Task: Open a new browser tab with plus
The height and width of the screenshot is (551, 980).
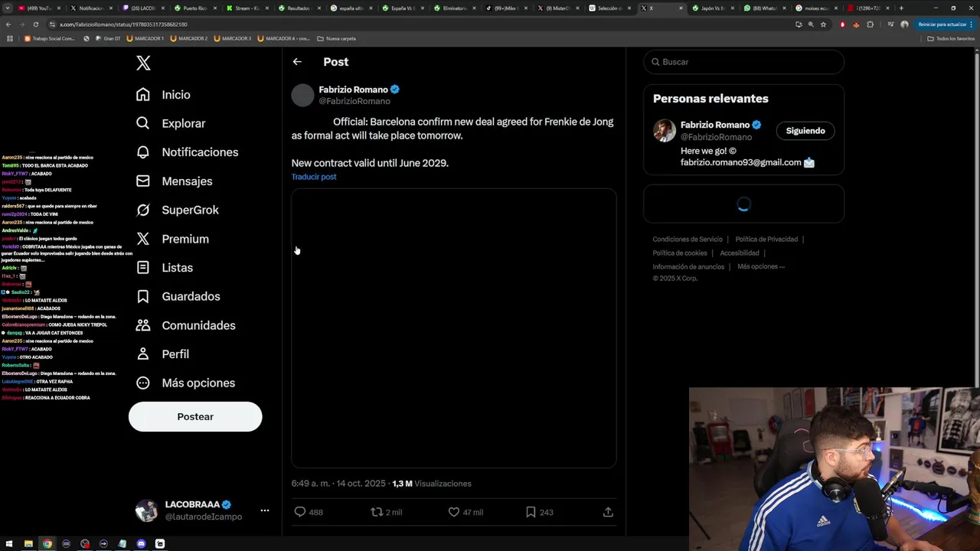Action: coord(901,8)
